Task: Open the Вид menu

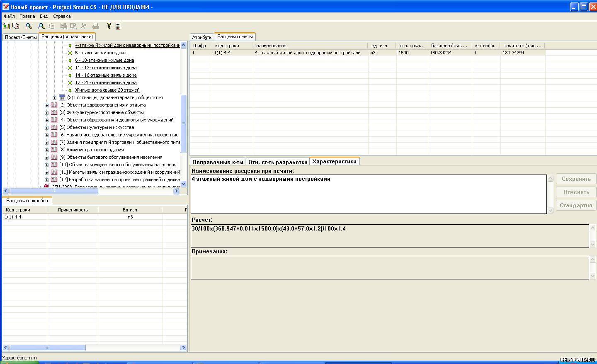Action: (44, 16)
